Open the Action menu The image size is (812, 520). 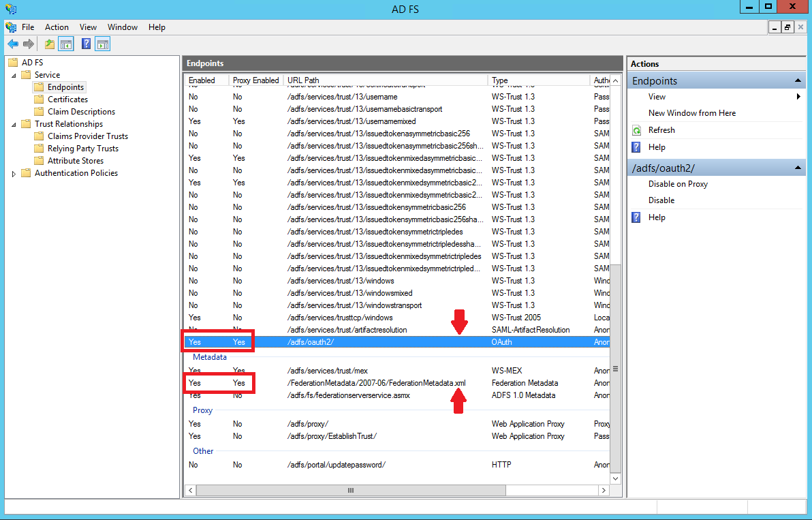point(57,27)
